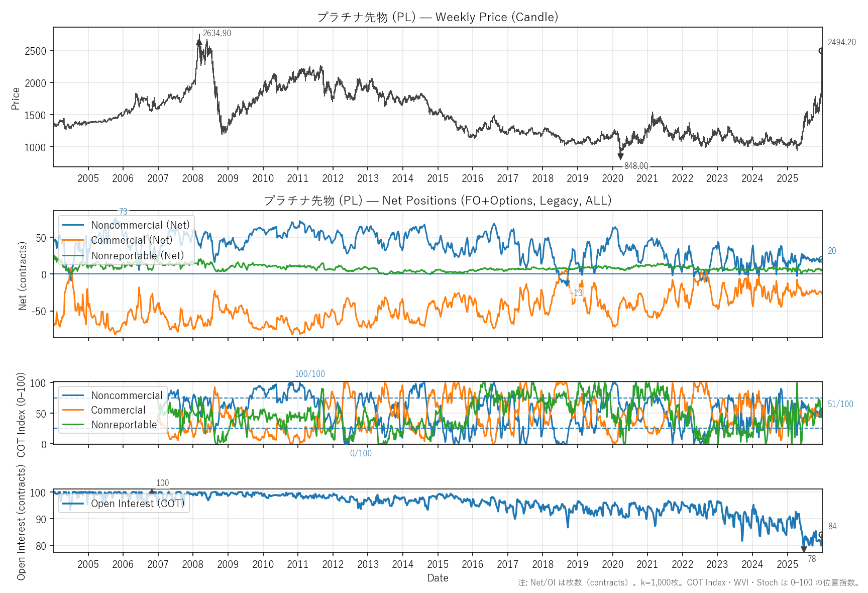Click the 0/100 annotation below the COT Index chart

[x=361, y=453]
